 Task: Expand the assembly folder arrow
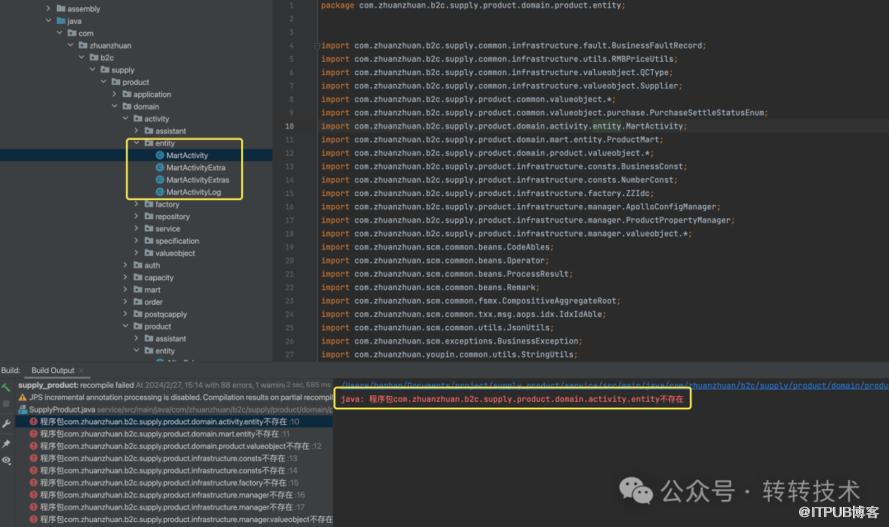pyautogui.click(x=48, y=8)
